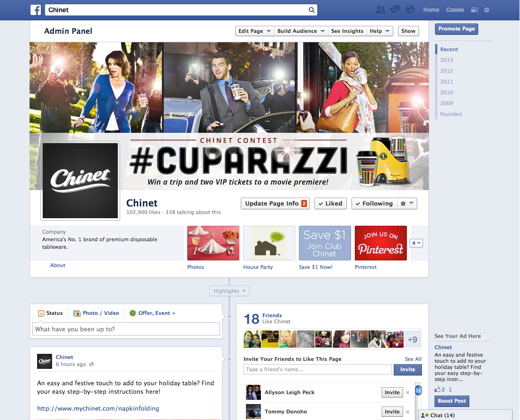The image size is (520, 420).
Task: Dismiss Allyson Leigh Peck invite suggestion
Action: tap(407, 392)
